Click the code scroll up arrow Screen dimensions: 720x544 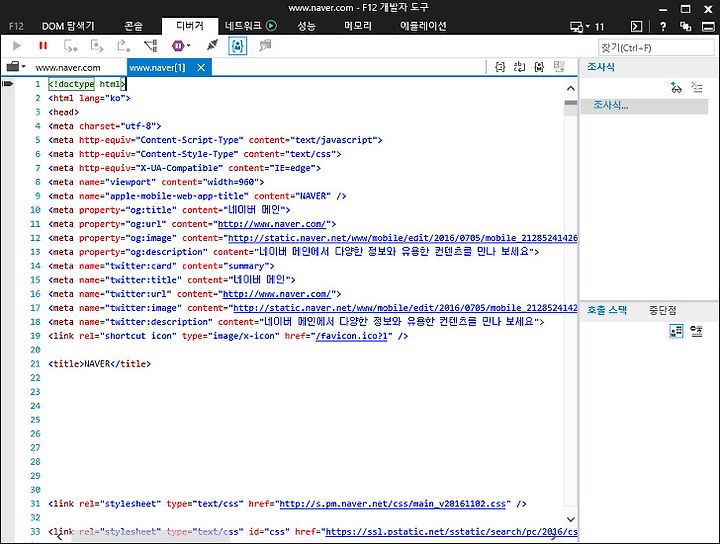pos(571,88)
